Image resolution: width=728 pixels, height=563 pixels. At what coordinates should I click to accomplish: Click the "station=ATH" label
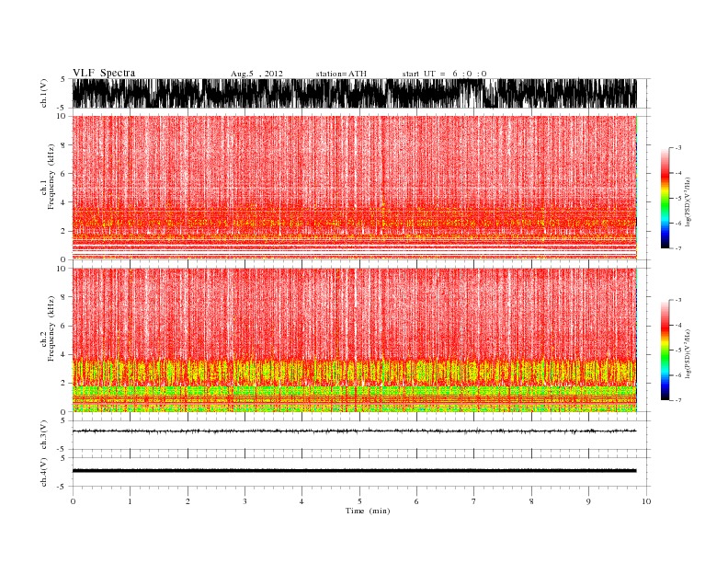tap(341, 74)
